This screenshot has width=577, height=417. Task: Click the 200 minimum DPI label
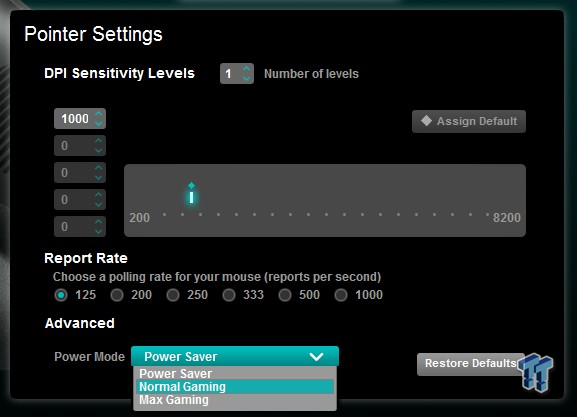click(x=139, y=218)
